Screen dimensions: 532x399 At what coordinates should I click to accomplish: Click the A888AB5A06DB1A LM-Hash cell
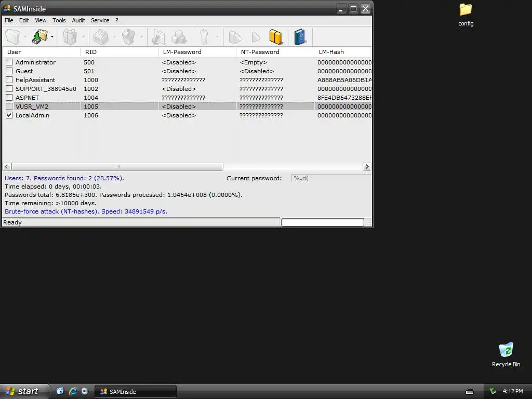[x=344, y=79]
